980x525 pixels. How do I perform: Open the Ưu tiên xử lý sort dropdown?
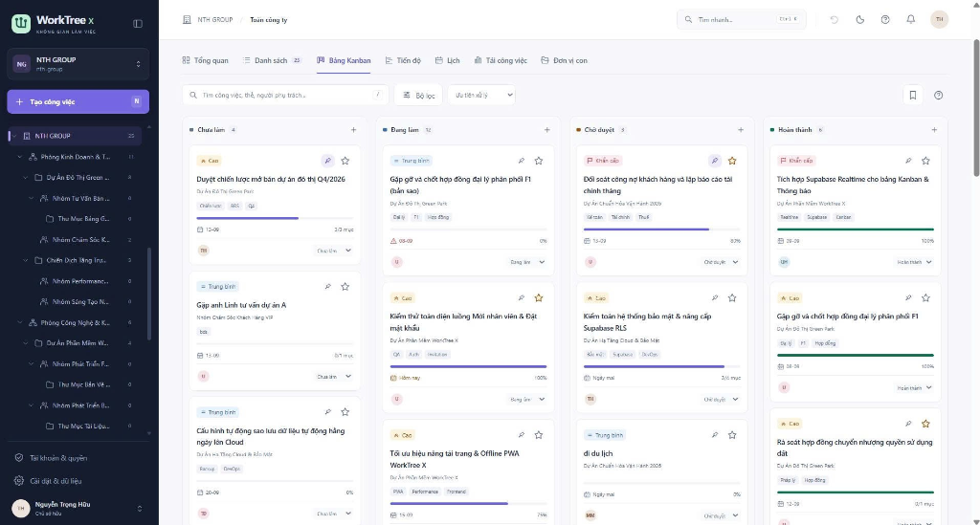482,95
